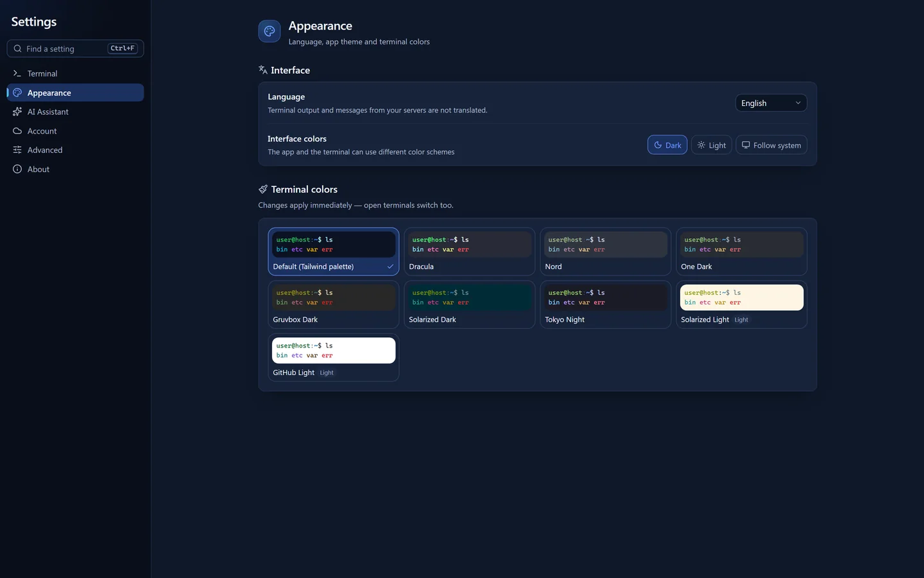Screen dimensions: 924x578
Task: Click Light badge on Solarized Light card
Action: [x=741, y=320]
